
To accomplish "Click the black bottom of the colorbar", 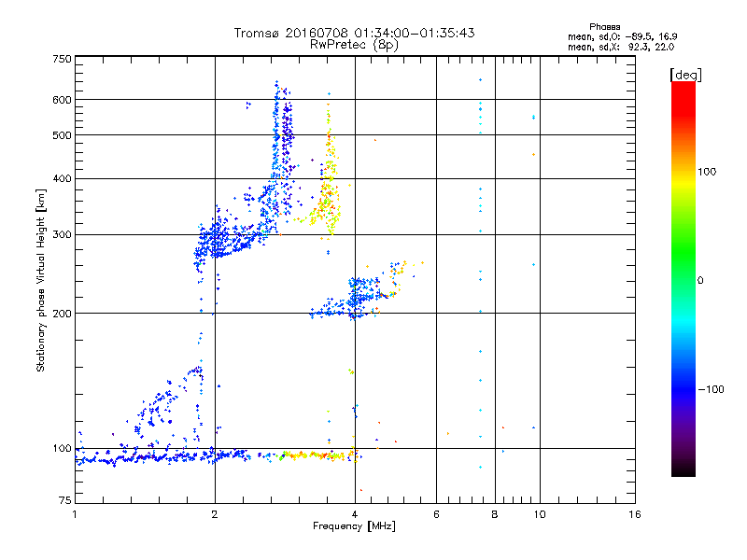I will 684,471.
